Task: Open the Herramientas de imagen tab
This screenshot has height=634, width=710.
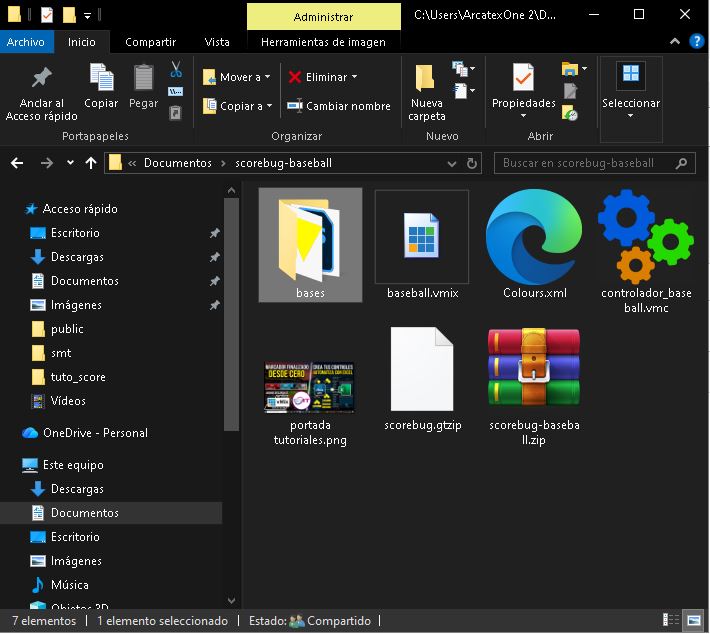Action: (323, 42)
